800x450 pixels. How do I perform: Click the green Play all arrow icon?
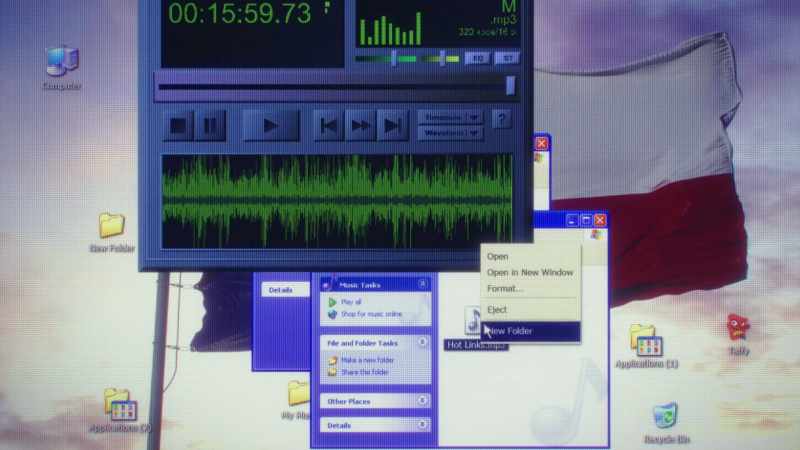[x=333, y=302]
